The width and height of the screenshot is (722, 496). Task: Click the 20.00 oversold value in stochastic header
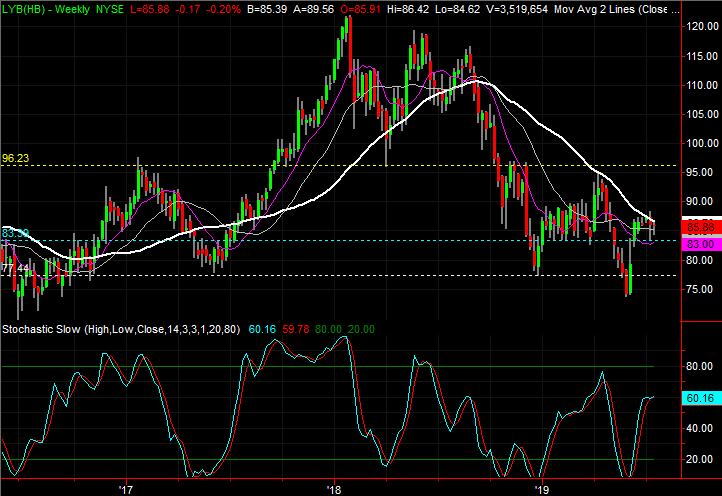pos(361,328)
